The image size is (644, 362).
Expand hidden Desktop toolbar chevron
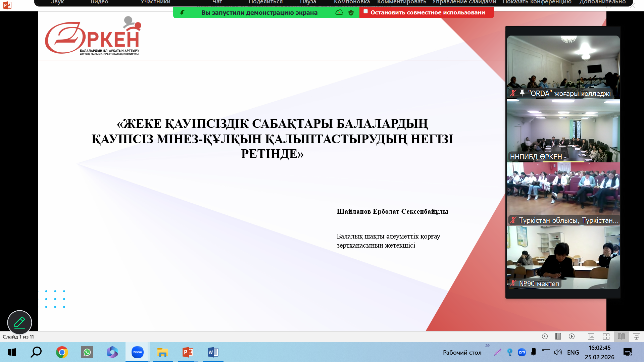487,346
